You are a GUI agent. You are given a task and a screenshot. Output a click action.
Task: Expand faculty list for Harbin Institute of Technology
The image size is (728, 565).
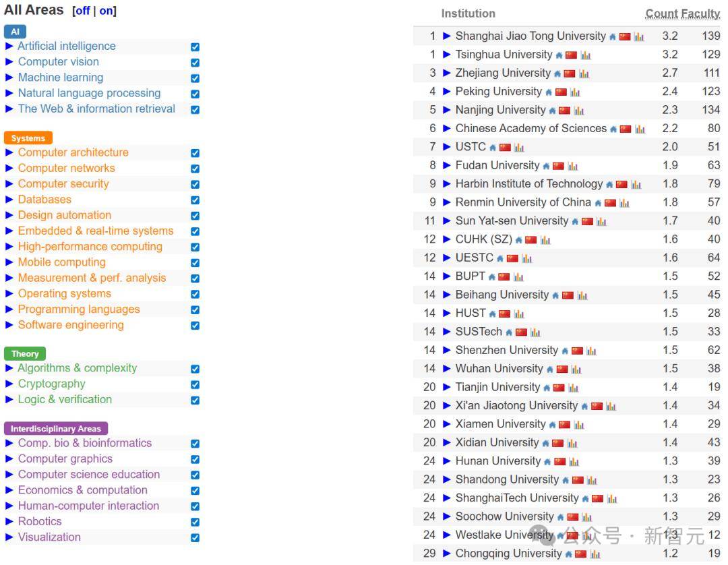click(x=446, y=184)
